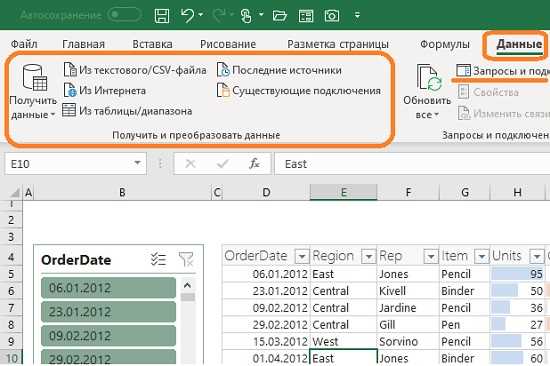Screen dimensions: 550x366
Task: Open the Файл tab
Action: (x=24, y=44)
